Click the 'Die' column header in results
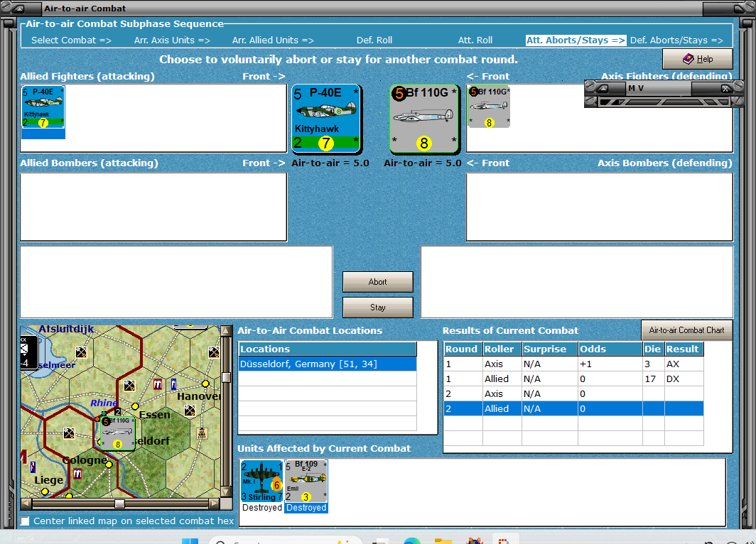 pos(653,349)
